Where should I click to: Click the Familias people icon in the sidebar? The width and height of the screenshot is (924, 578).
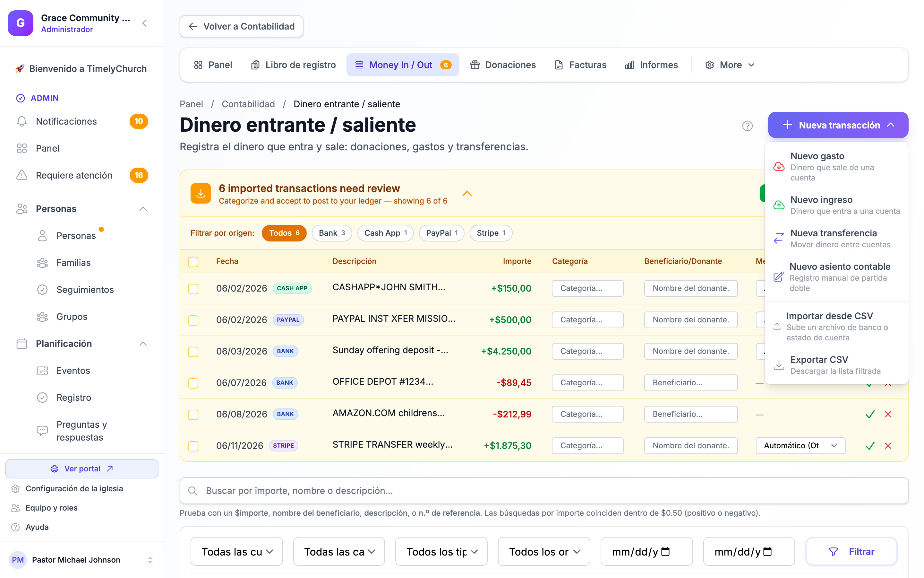click(x=42, y=263)
